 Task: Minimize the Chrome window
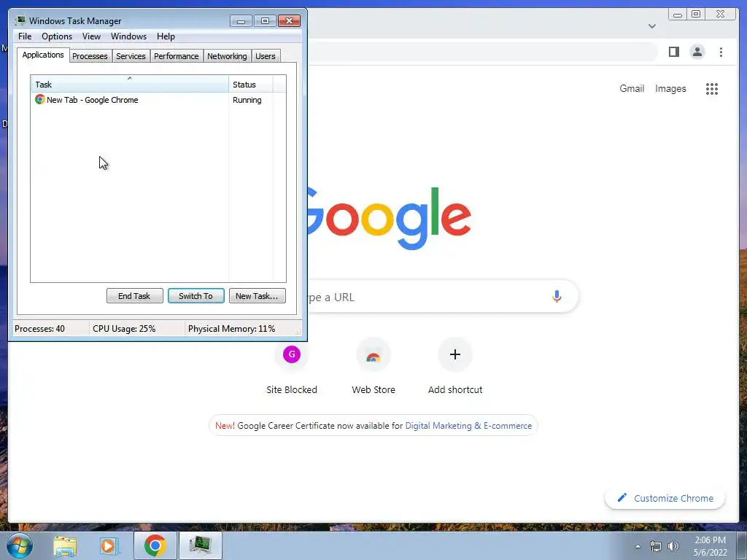pos(678,15)
